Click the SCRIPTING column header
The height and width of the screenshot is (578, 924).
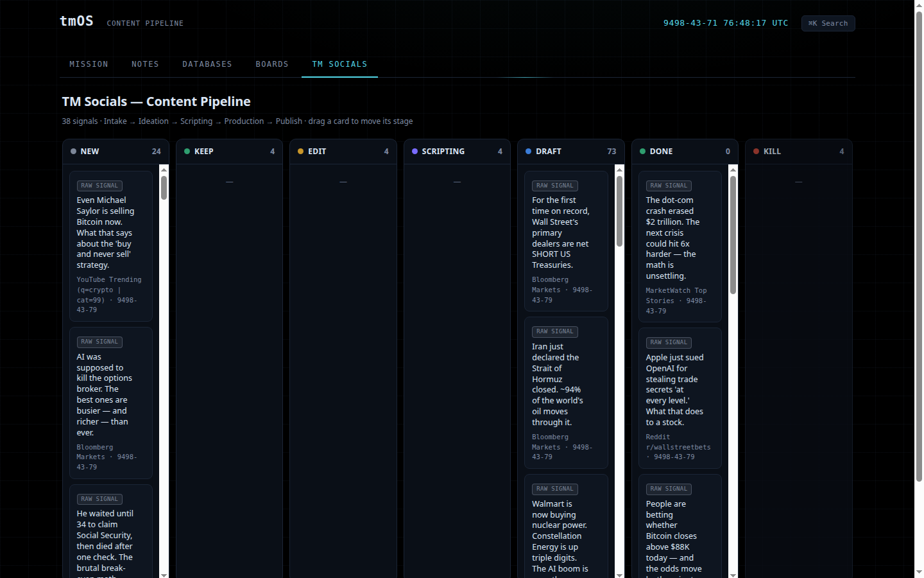pyautogui.click(x=457, y=152)
